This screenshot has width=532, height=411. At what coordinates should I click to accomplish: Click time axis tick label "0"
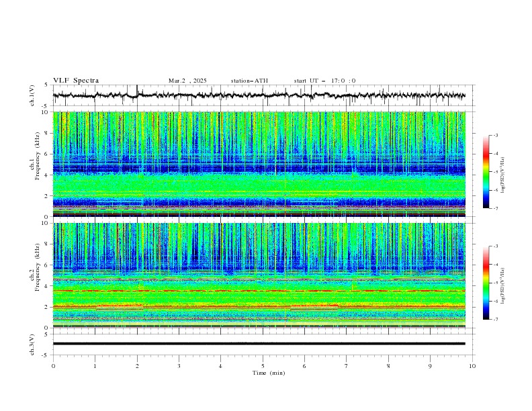pyautogui.click(x=53, y=366)
